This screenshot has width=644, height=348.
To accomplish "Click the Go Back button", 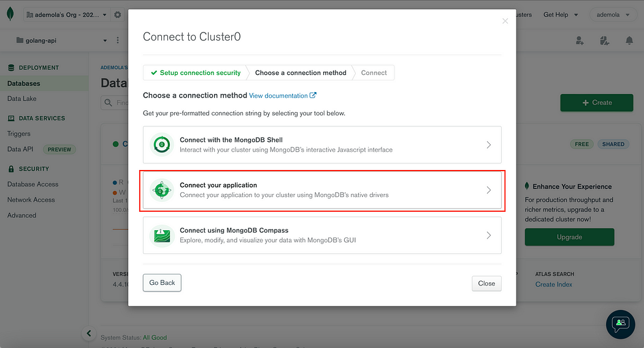I will point(162,283).
